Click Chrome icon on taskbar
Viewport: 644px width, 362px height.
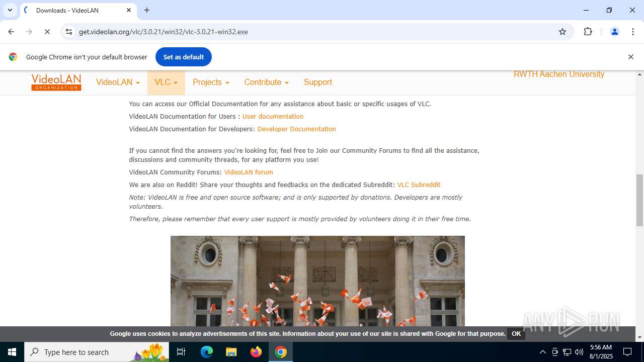pyautogui.click(x=281, y=352)
